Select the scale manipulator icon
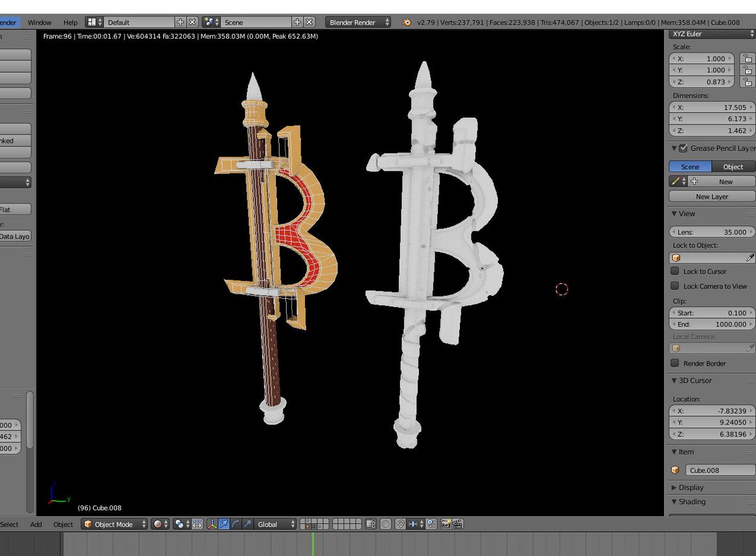This screenshot has width=756, height=556. click(248, 524)
